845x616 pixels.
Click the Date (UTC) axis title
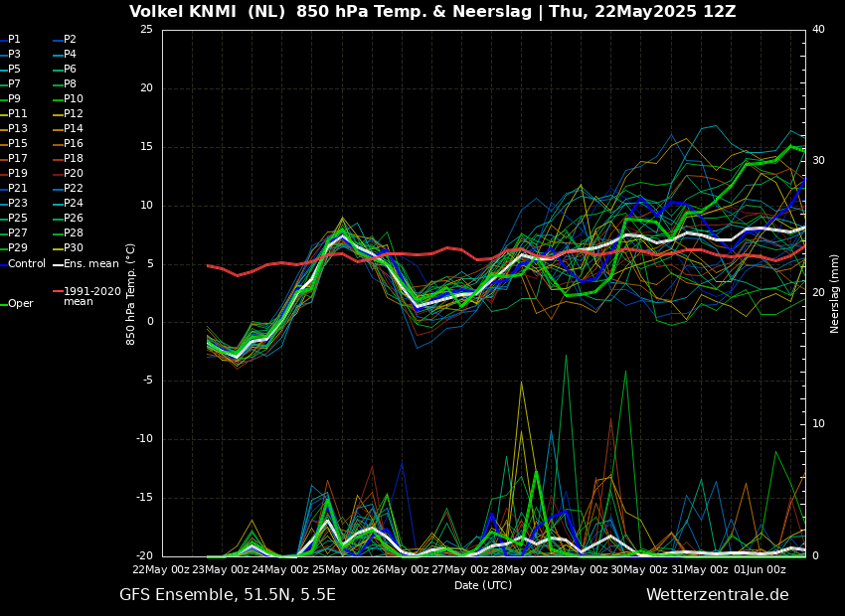(483, 585)
